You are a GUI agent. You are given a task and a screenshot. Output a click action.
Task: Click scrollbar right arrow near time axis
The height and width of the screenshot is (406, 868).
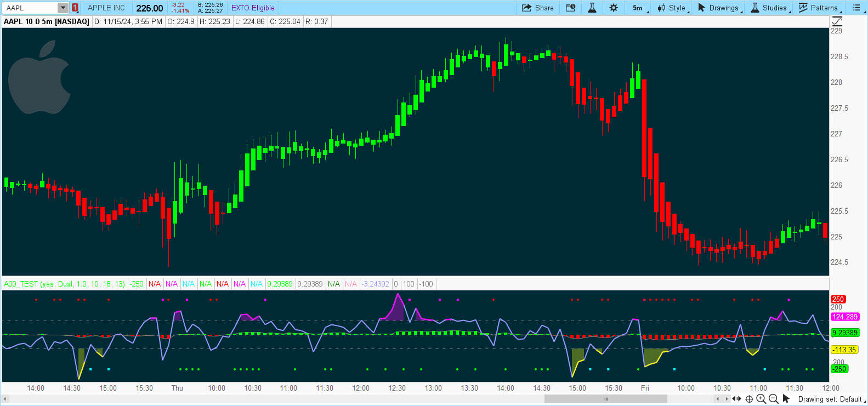726,399
